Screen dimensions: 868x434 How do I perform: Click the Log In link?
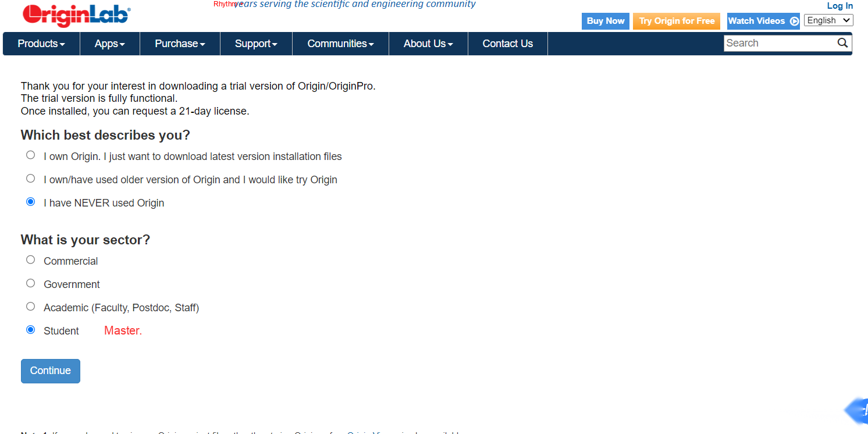click(840, 6)
